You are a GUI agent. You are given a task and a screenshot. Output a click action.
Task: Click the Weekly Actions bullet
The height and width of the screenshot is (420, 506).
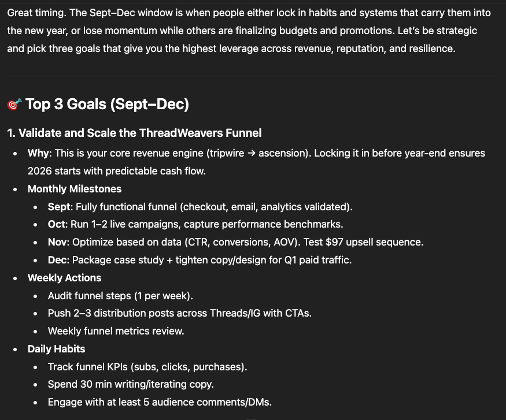coord(65,278)
